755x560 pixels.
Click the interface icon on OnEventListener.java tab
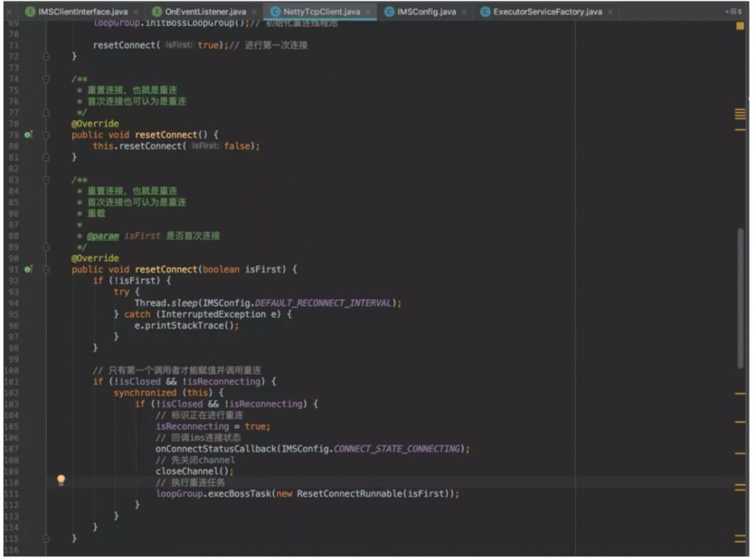157,11
